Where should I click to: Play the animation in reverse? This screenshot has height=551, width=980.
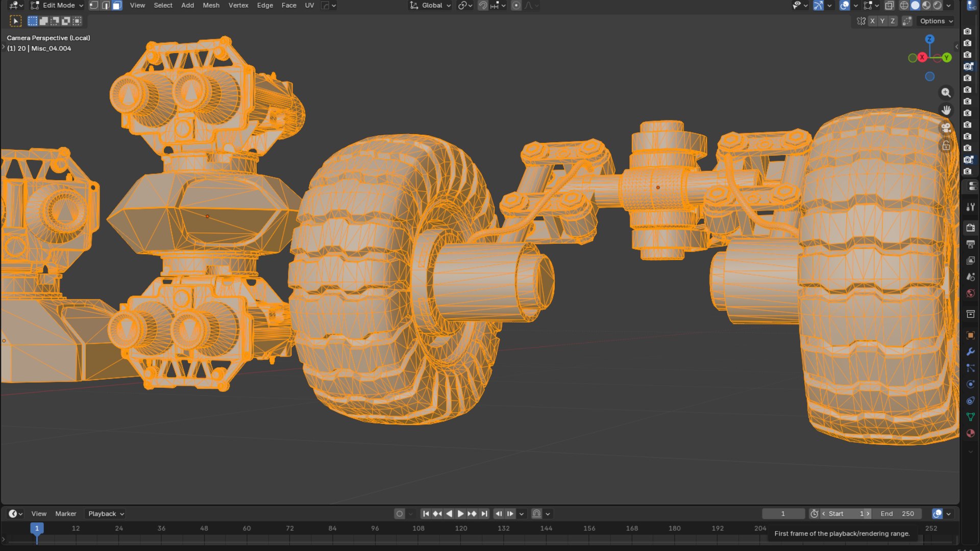tap(449, 514)
